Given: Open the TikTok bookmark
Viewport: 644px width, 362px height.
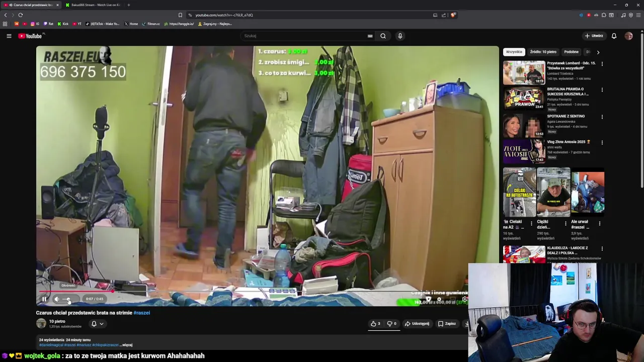Looking at the screenshot, I should [103, 24].
